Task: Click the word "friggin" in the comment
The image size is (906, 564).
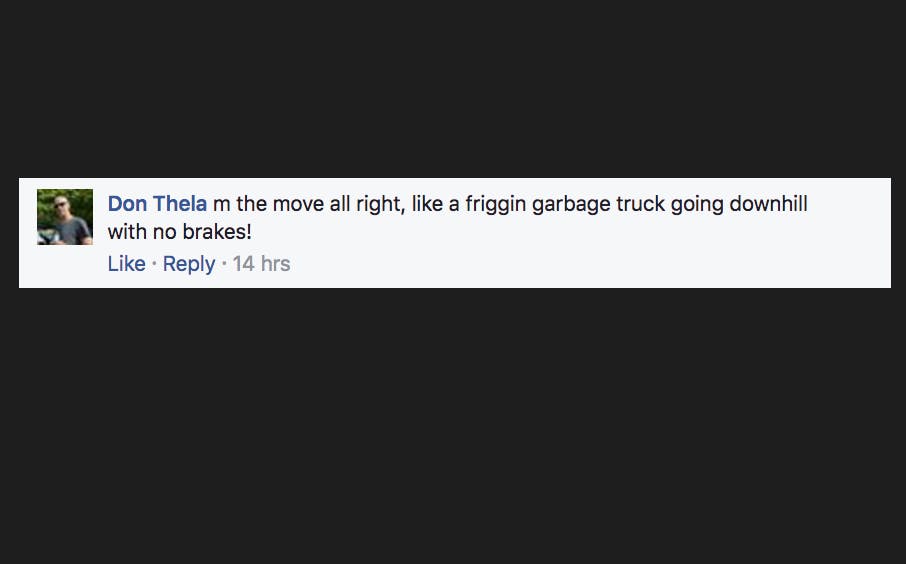Action: point(496,204)
